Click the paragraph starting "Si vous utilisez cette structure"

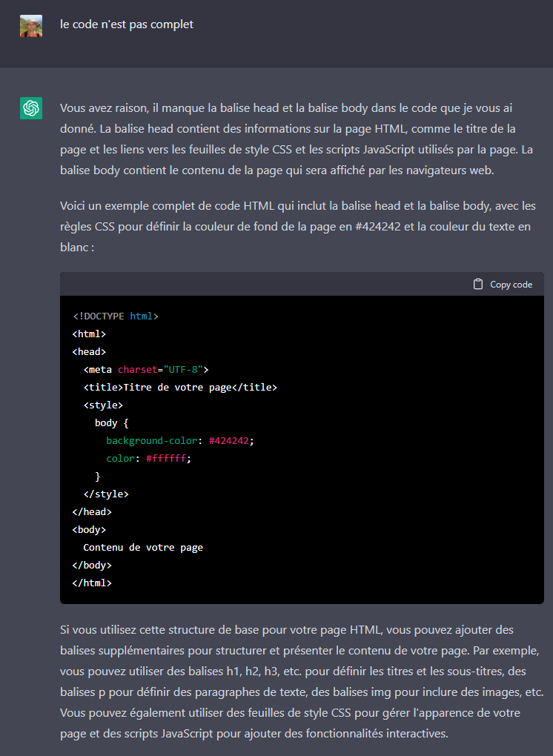(x=302, y=682)
